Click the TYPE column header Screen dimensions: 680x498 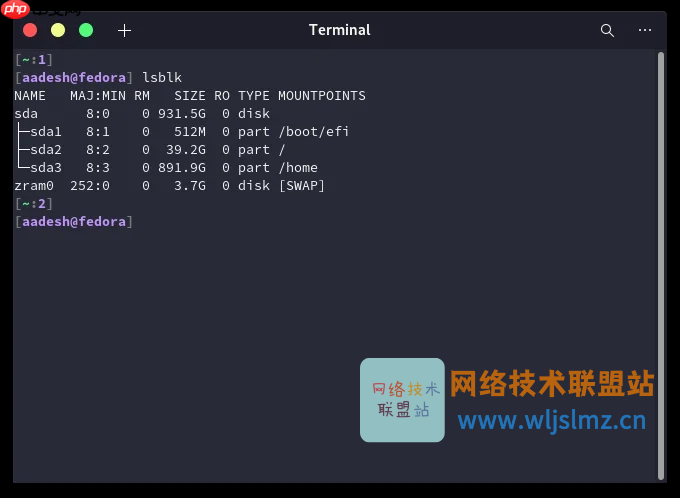254,95
